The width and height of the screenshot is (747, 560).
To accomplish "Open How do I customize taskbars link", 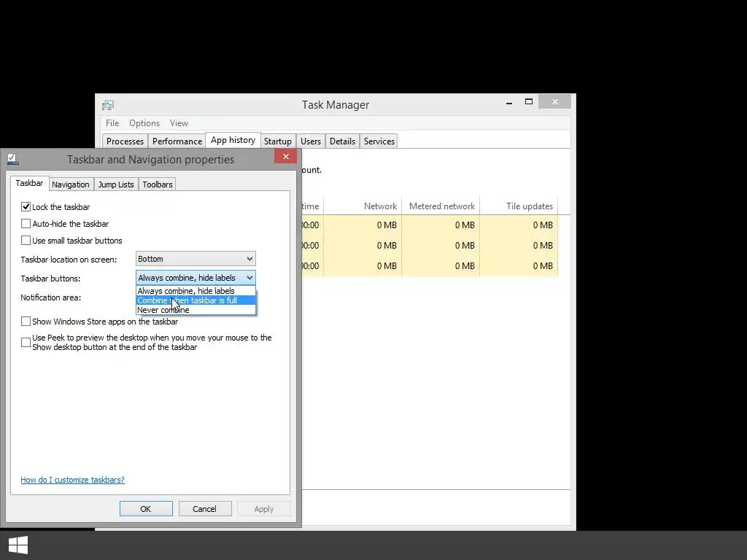I will click(72, 480).
